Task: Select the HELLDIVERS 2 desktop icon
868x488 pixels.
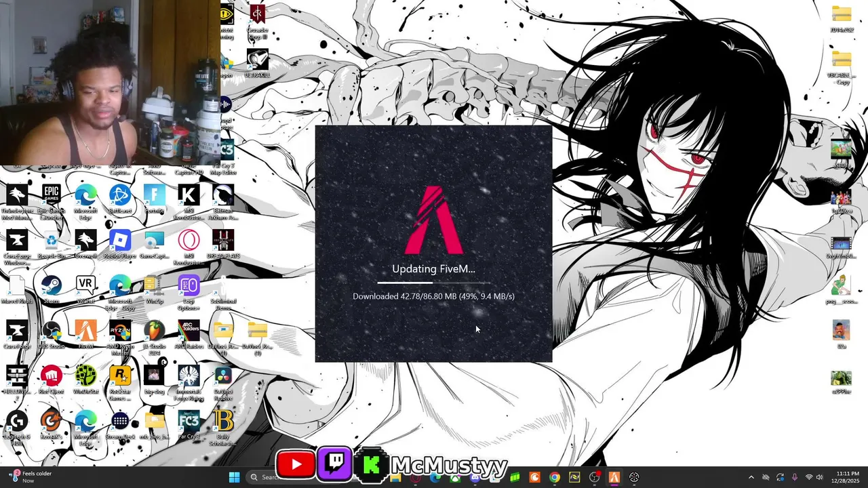Action: pos(17,381)
